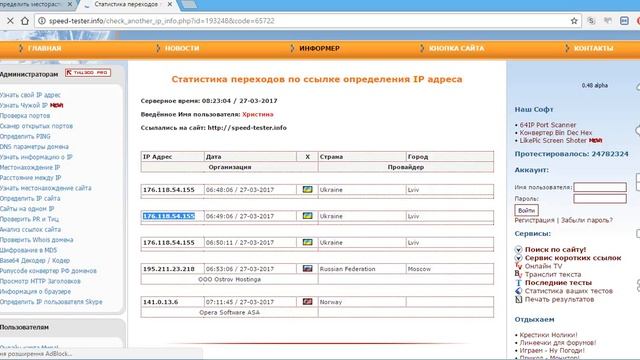Click the Сервис коротких ссылок arrow icon
Screen dimensions: 640x360
pos(518,258)
